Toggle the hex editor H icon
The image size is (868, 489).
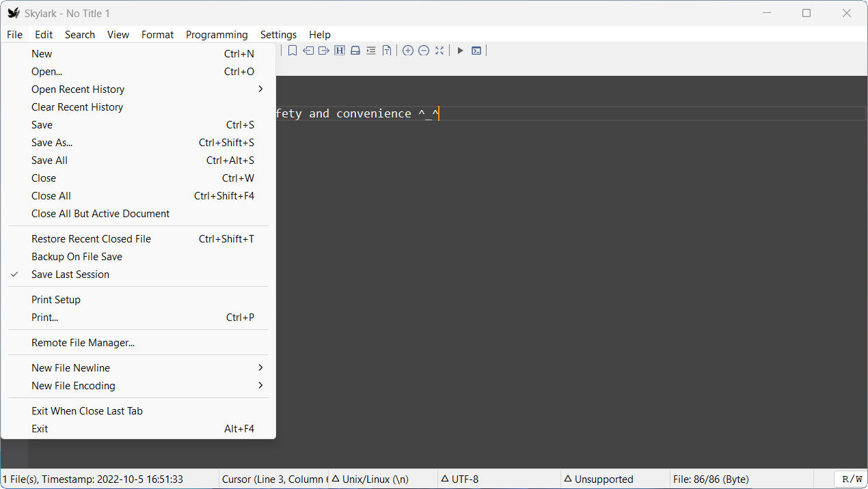coord(340,51)
